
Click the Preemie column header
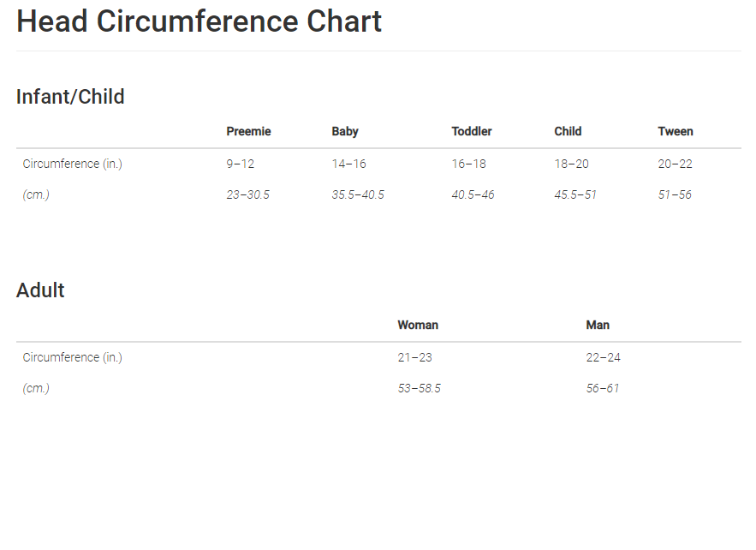pos(248,131)
